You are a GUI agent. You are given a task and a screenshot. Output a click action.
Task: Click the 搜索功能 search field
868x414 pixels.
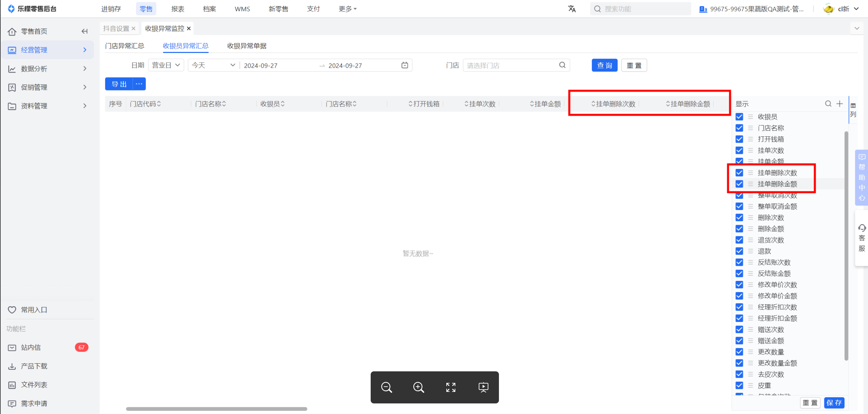[x=640, y=9]
